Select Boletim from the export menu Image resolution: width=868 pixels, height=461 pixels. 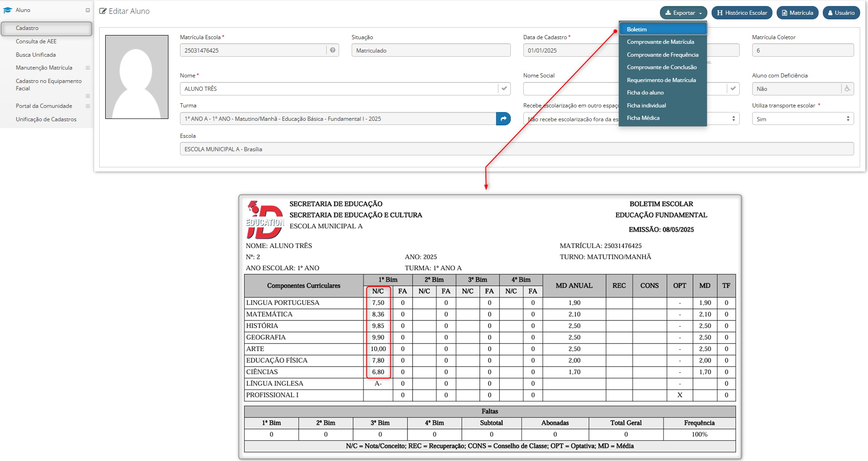663,29
